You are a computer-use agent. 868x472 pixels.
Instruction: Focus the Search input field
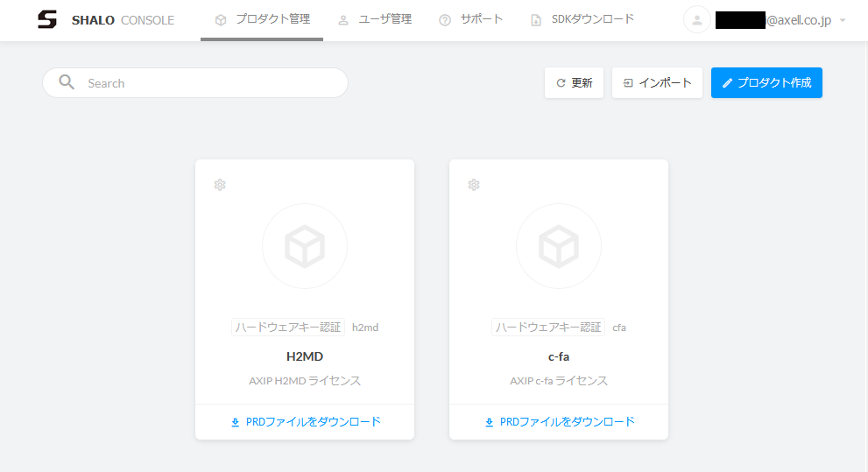click(210, 83)
